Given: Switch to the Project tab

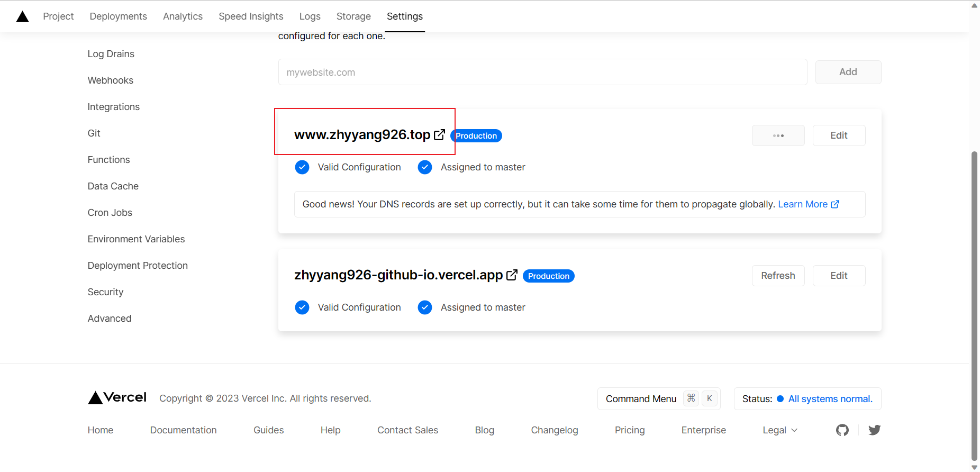Looking at the screenshot, I should tap(58, 16).
